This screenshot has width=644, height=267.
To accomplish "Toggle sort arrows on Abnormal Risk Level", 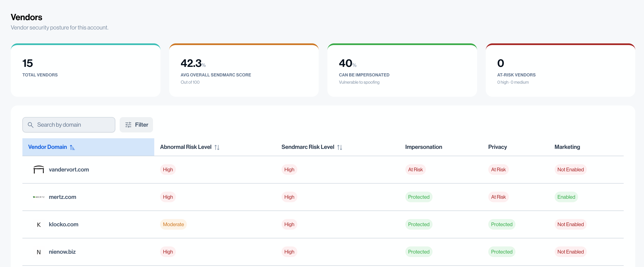I will click(217, 147).
